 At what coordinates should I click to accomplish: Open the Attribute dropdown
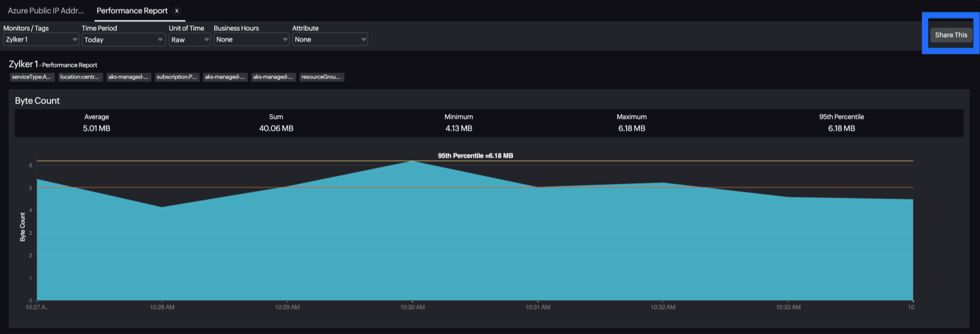tap(330, 40)
